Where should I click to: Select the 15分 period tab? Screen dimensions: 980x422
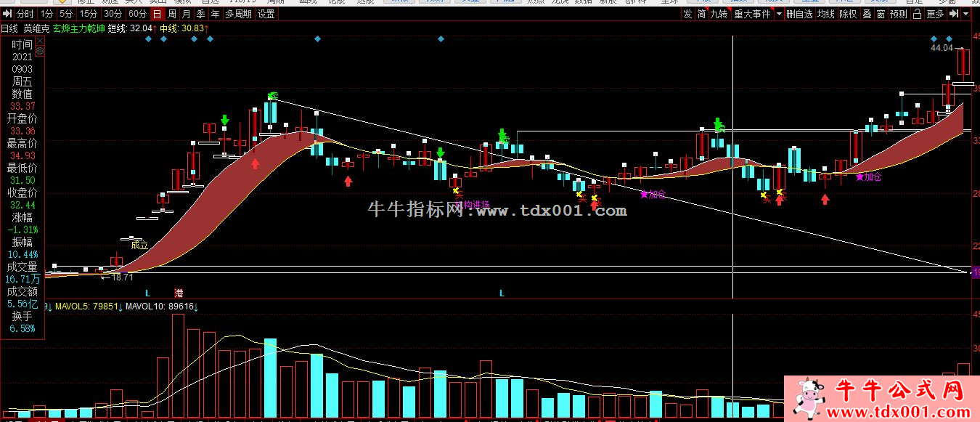point(88,14)
